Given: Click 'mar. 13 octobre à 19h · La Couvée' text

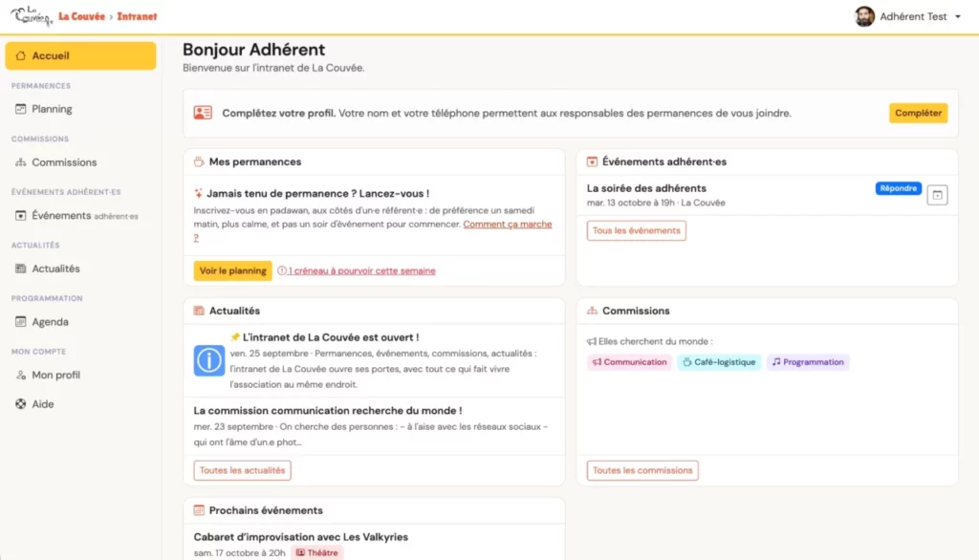Looking at the screenshot, I should click(x=656, y=203).
